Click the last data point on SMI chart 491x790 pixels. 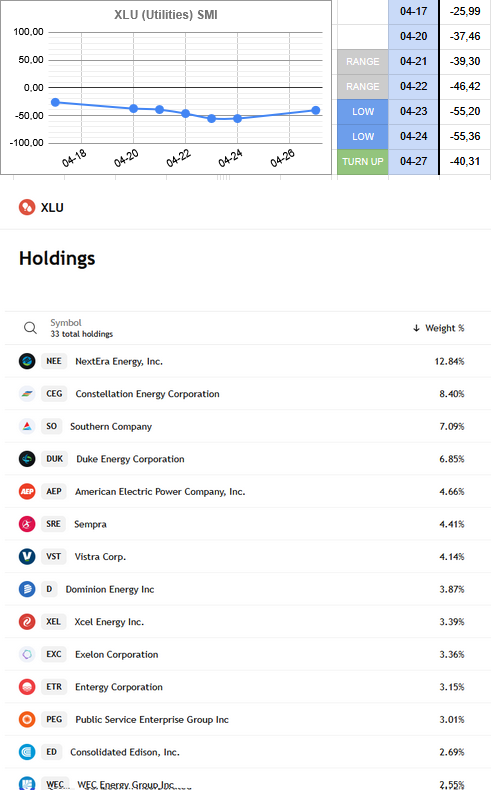click(x=315, y=110)
